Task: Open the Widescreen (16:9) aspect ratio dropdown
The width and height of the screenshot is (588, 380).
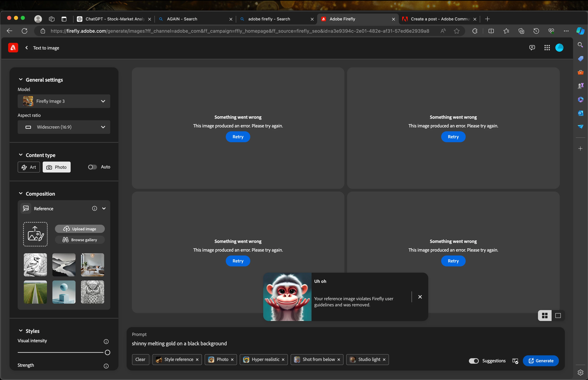Action: pyautogui.click(x=64, y=127)
